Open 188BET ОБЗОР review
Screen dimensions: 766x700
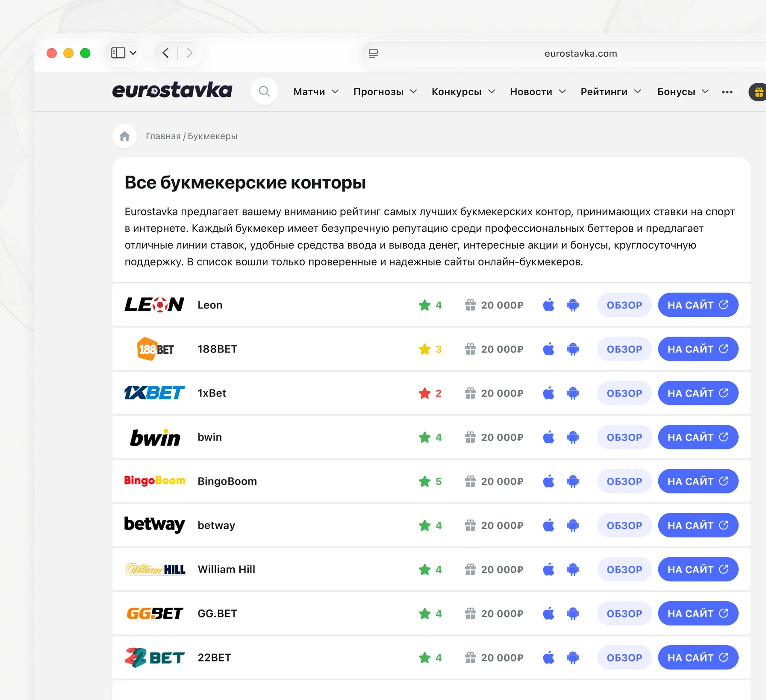coord(624,349)
